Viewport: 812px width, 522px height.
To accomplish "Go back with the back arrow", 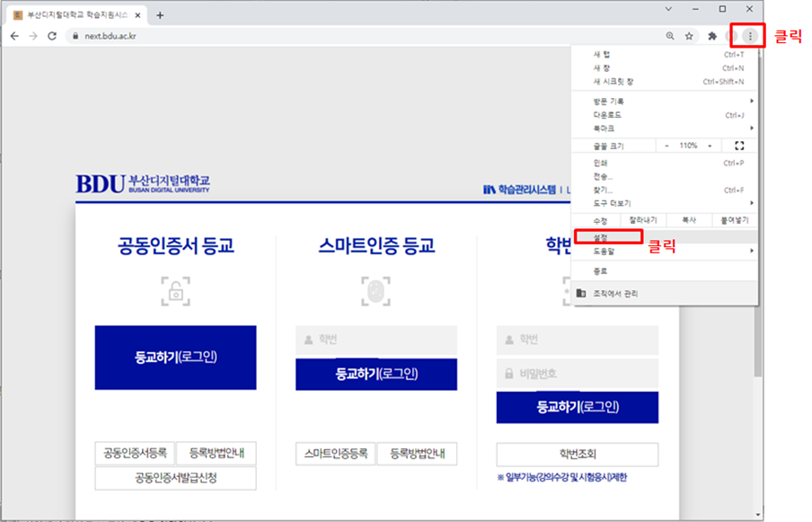I will (14, 36).
